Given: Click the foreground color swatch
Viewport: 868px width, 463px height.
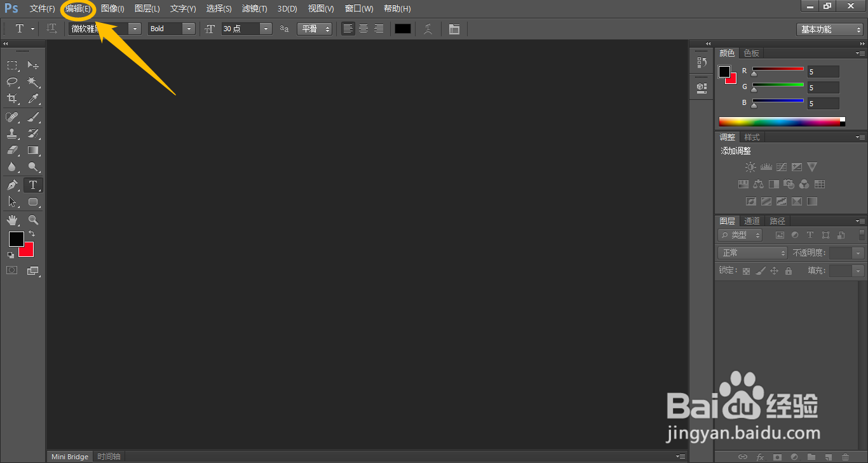Looking at the screenshot, I should click(x=17, y=239).
